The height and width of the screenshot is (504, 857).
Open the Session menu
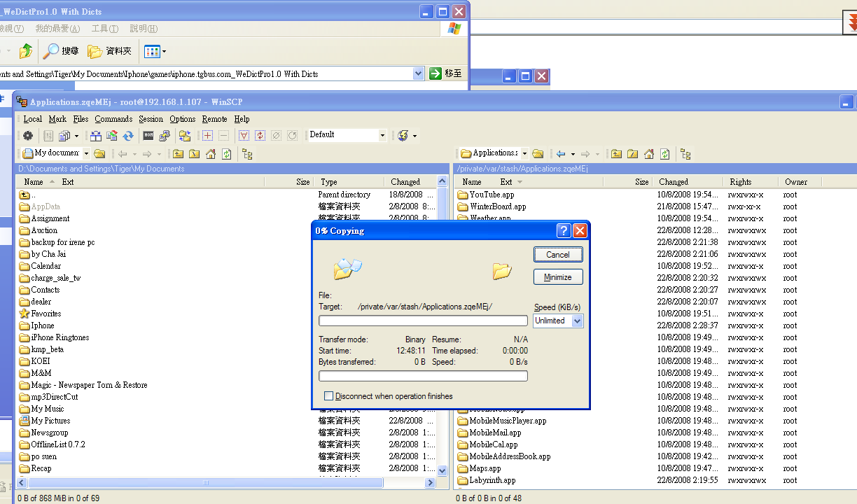pyautogui.click(x=151, y=119)
